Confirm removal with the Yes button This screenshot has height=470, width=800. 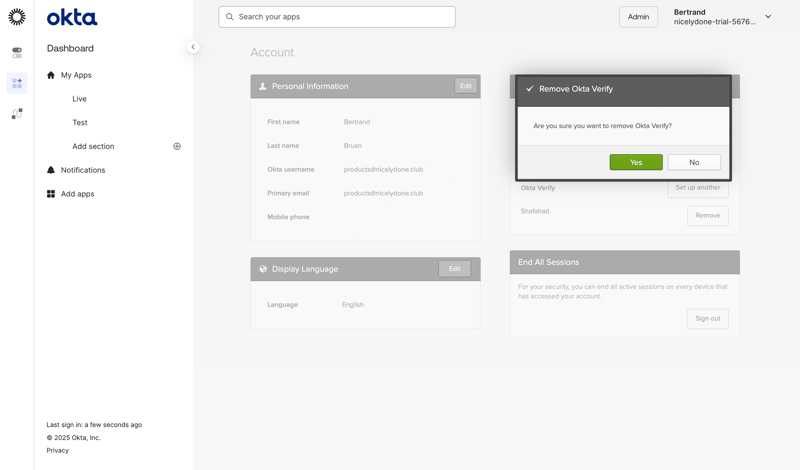point(636,162)
